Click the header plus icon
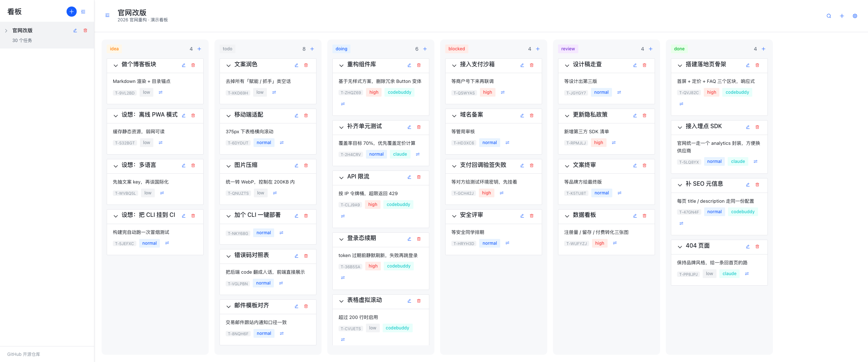This screenshot has height=362, width=868. click(x=842, y=16)
